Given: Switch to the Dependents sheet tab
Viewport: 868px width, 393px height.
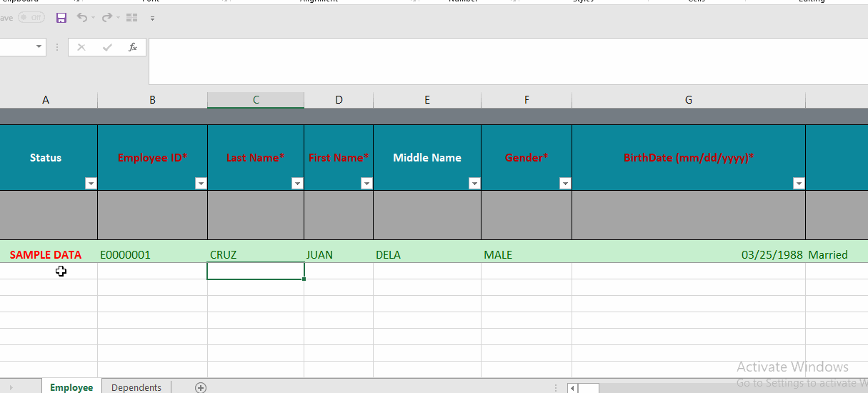Looking at the screenshot, I should tap(136, 387).
